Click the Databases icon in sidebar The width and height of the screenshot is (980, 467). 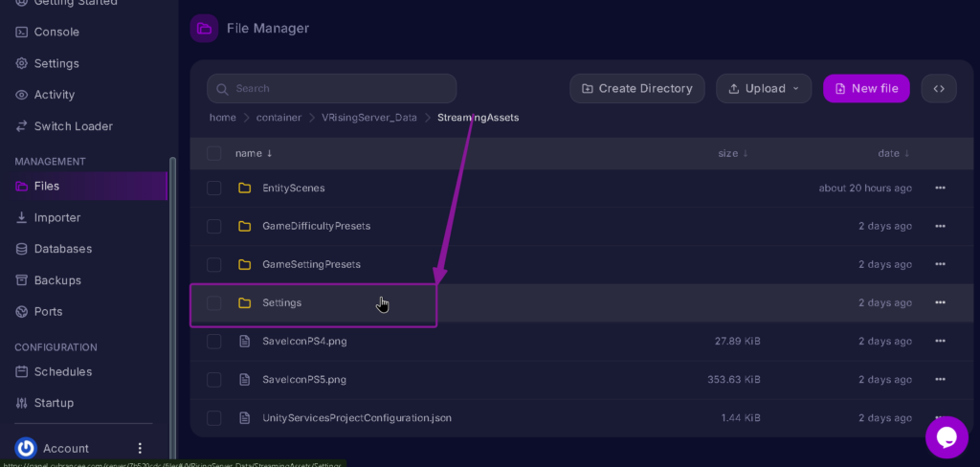pyautogui.click(x=21, y=249)
